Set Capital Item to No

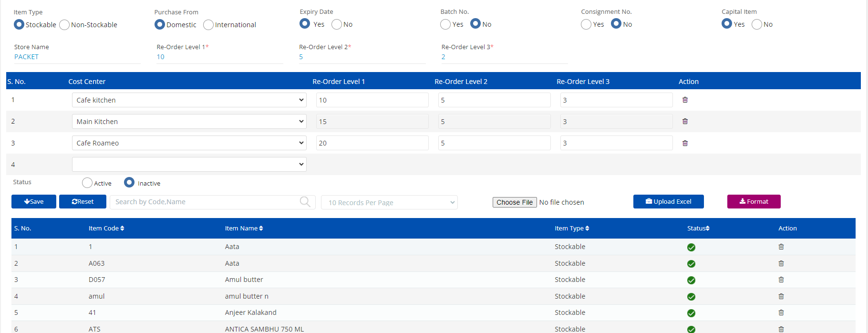point(757,24)
